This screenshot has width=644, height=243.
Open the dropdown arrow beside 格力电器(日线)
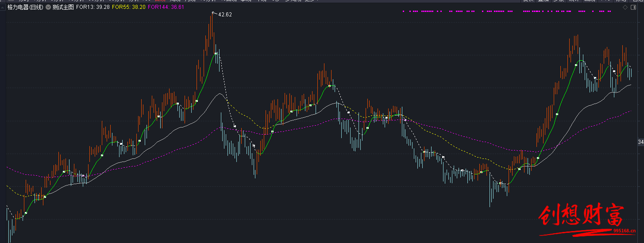48,8
